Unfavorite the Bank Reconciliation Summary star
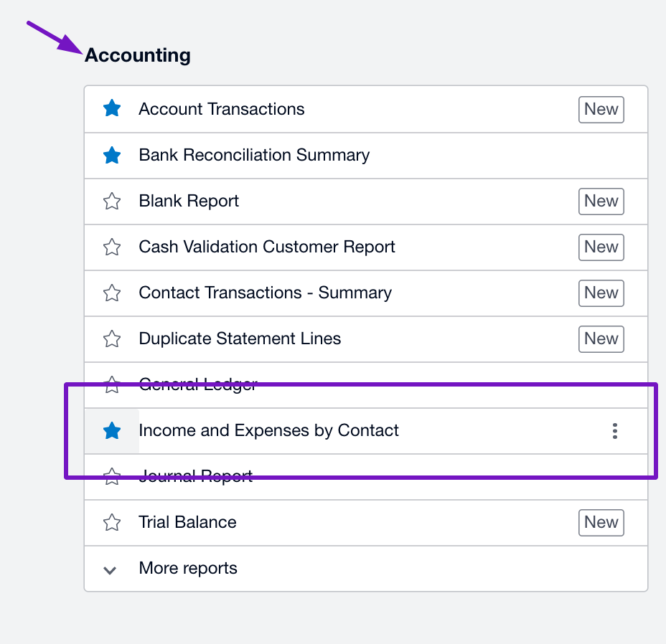 112,155
